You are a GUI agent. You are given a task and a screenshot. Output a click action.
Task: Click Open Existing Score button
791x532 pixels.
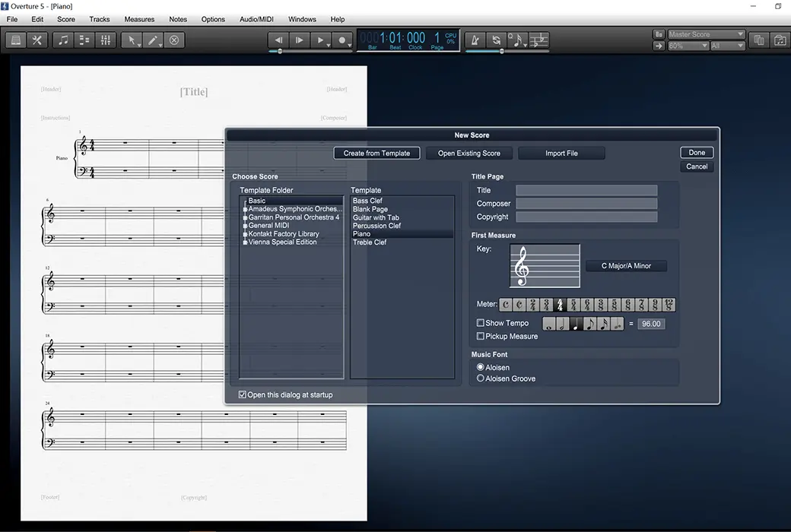pos(469,154)
